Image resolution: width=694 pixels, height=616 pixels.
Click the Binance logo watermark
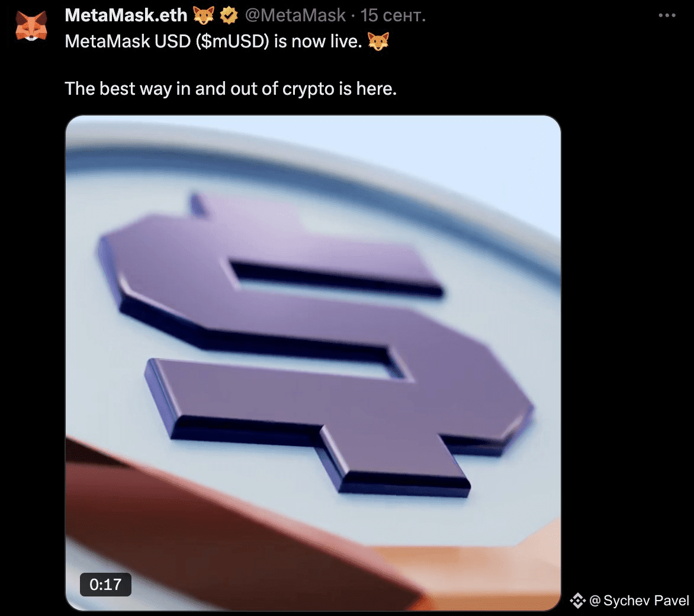pos(577,601)
